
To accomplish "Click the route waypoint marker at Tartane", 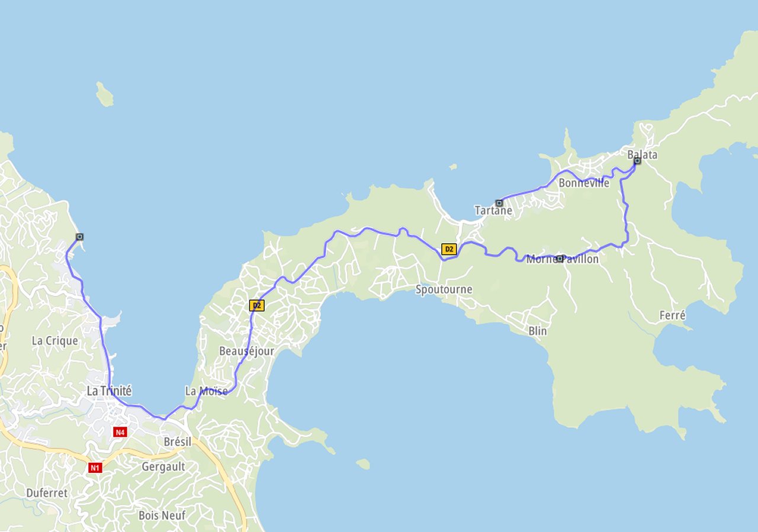I will point(499,203).
